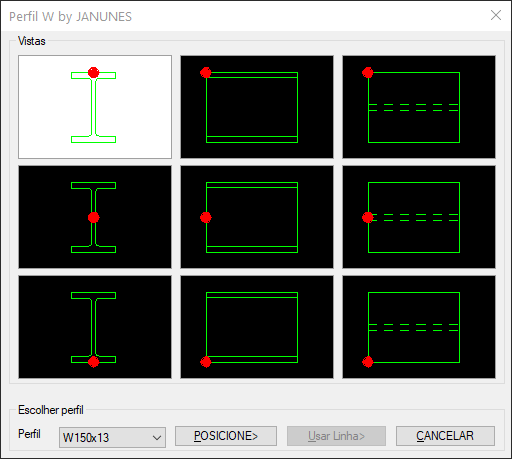Click the disabled Usar Linha> button
The height and width of the screenshot is (459, 512).
pyautogui.click(x=336, y=436)
